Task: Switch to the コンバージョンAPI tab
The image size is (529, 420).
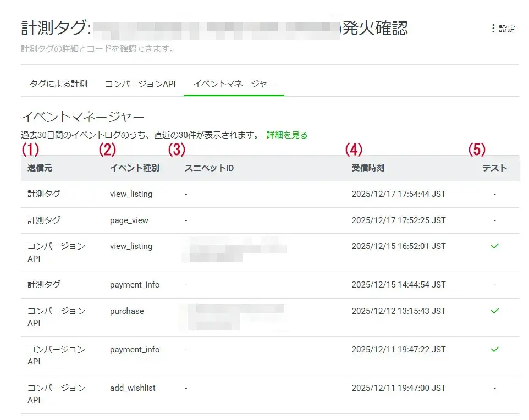Action: tap(140, 84)
